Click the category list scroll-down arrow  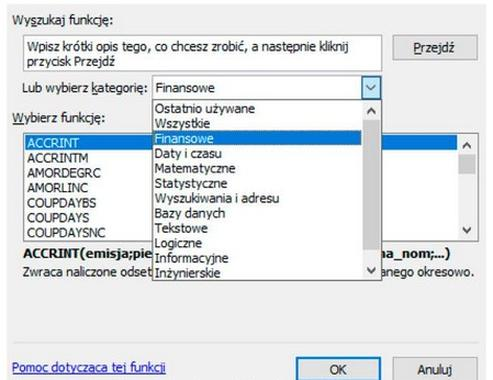pyautogui.click(x=371, y=270)
